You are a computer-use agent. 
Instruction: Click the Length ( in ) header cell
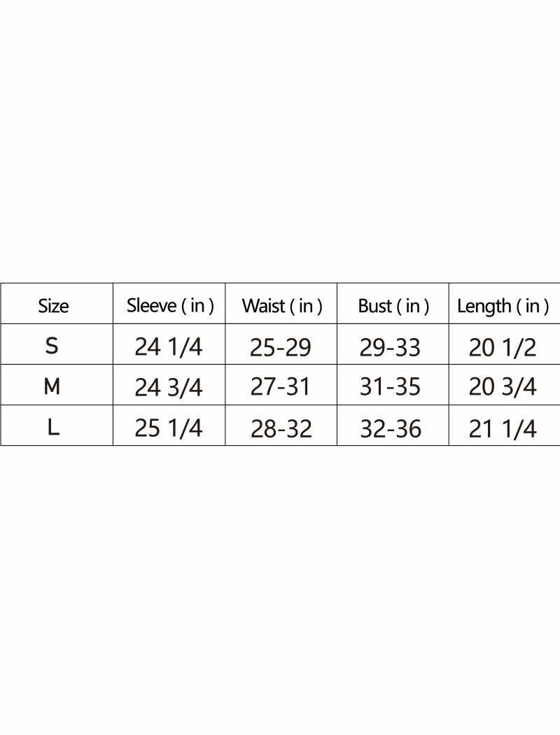coord(503,306)
